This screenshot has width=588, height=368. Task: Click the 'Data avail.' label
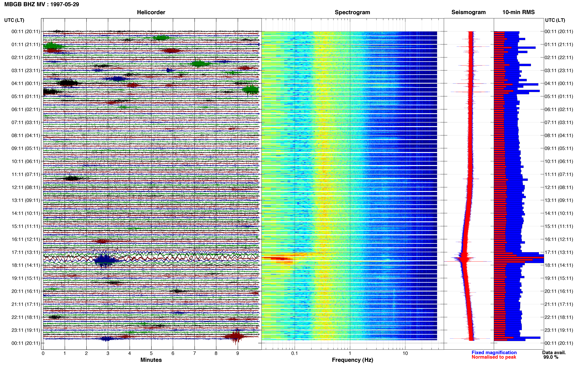[554, 353]
